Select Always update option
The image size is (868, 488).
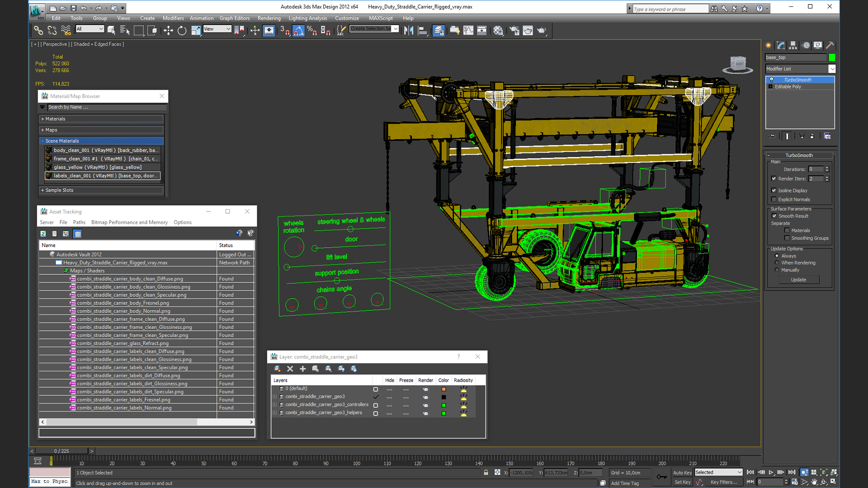[x=777, y=256]
